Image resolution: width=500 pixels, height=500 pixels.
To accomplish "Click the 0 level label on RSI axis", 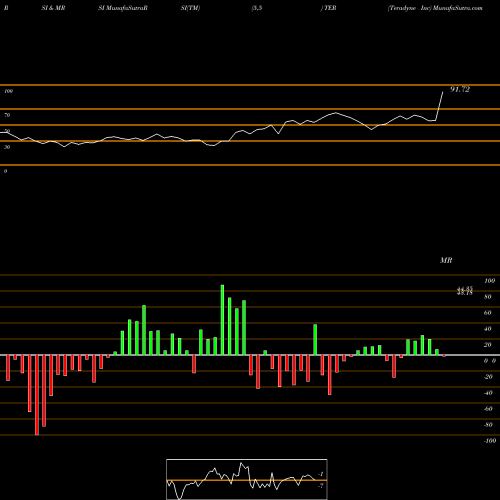I will (5, 171).
